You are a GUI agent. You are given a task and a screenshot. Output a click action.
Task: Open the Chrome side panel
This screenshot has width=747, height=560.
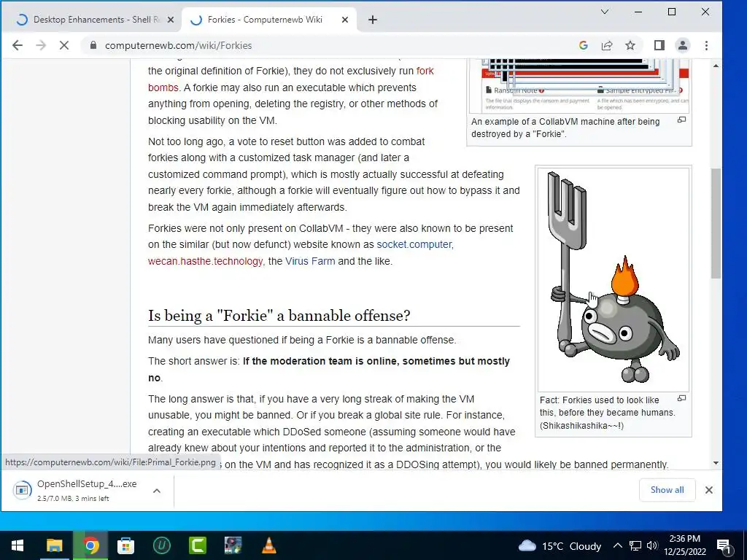pyautogui.click(x=659, y=45)
